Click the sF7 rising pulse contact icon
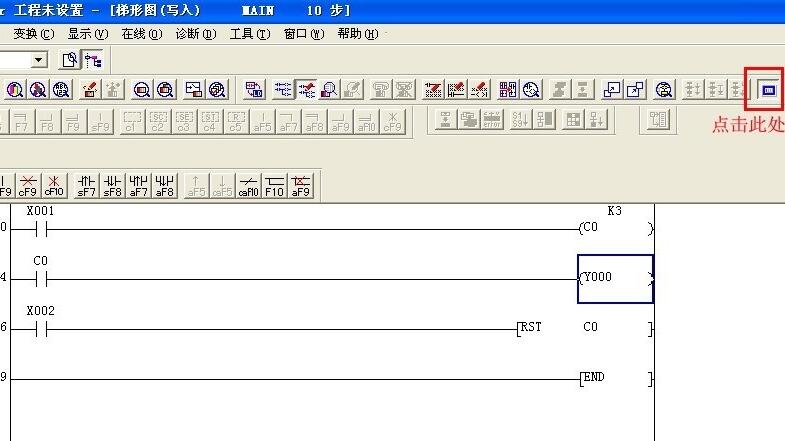 click(x=87, y=185)
